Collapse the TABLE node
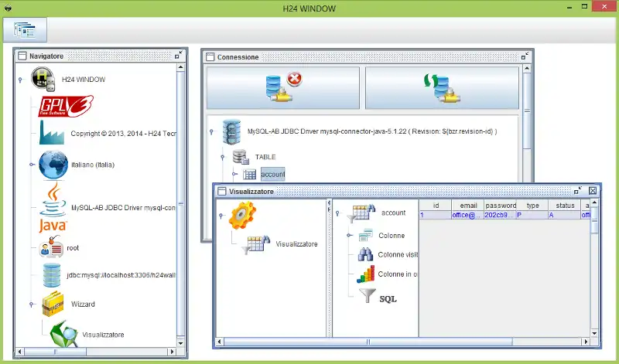This screenshot has height=364, width=619. point(223,158)
